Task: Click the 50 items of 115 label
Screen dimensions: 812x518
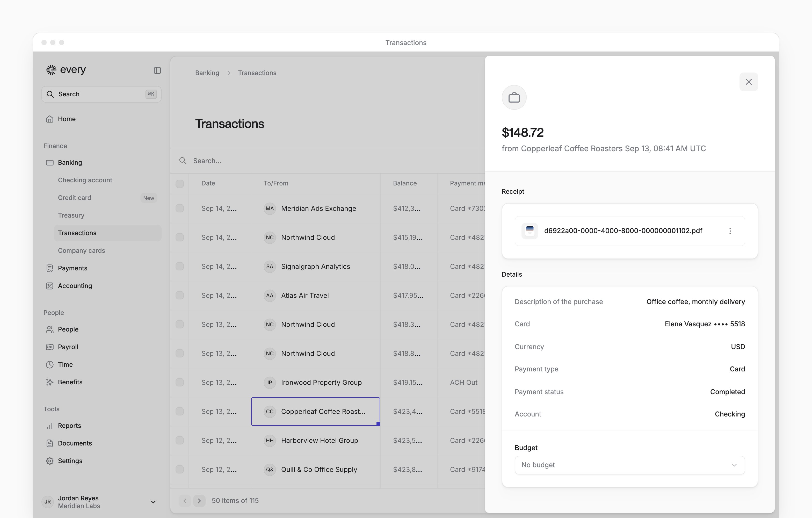Action: point(235,501)
